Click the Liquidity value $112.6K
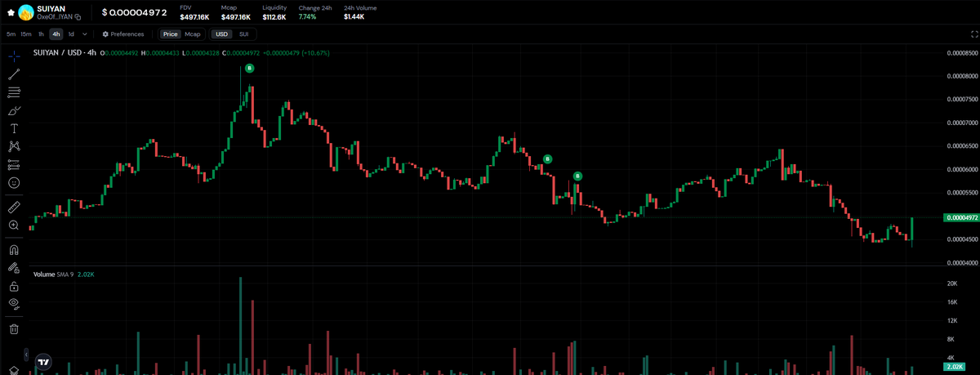Viewport: 980px width, 375px height. pyautogui.click(x=274, y=16)
